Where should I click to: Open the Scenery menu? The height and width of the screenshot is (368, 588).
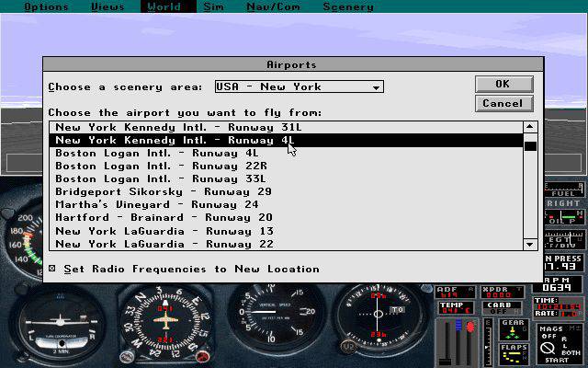(x=348, y=6)
